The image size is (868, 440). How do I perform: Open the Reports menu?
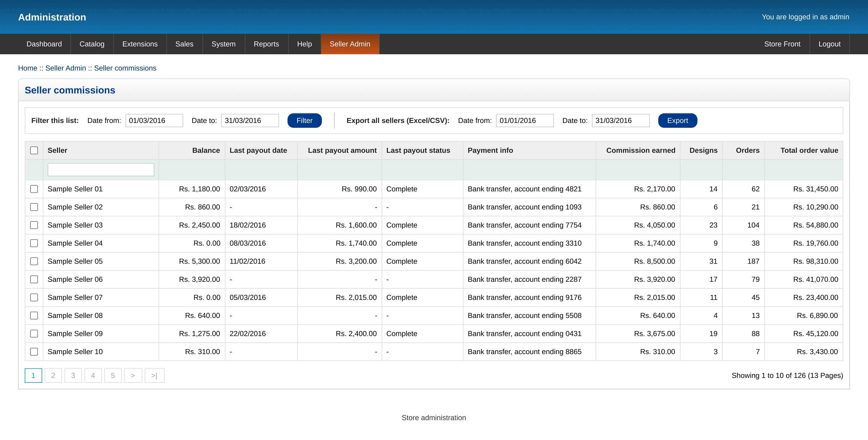pyautogui.click(x=266, y=44)
